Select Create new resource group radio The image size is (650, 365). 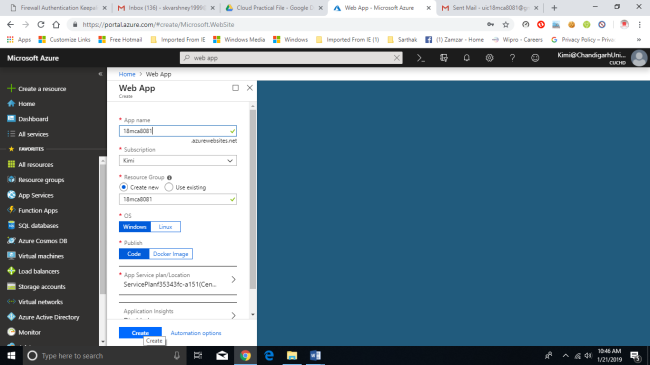click(124, 187)
